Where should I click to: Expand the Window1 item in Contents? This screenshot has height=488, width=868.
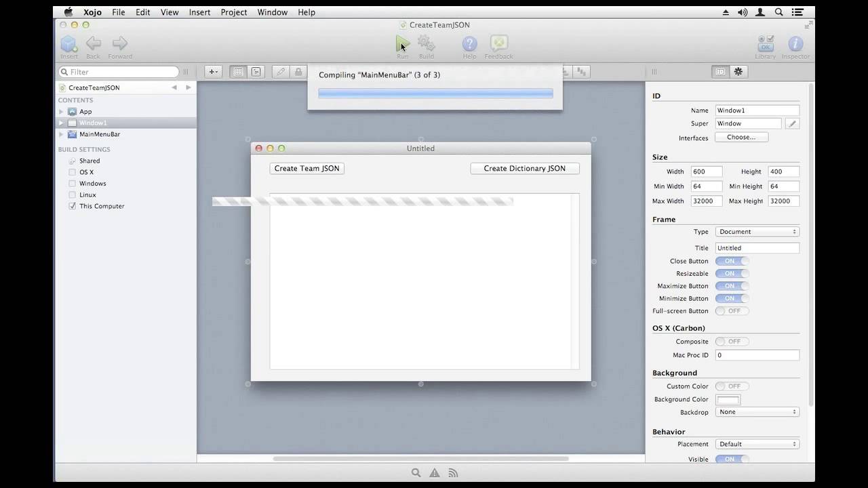(x=61, y=123)
